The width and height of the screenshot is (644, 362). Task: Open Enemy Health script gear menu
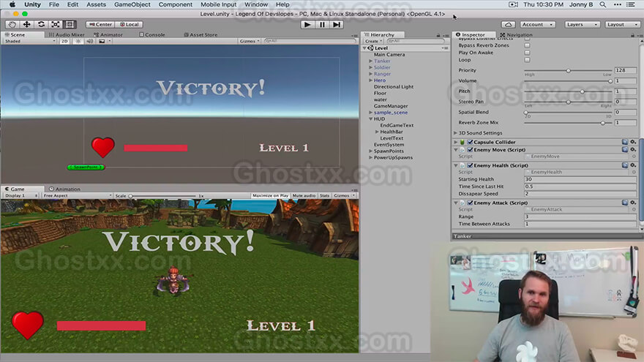pyautogui.click(x=633, y=165)
